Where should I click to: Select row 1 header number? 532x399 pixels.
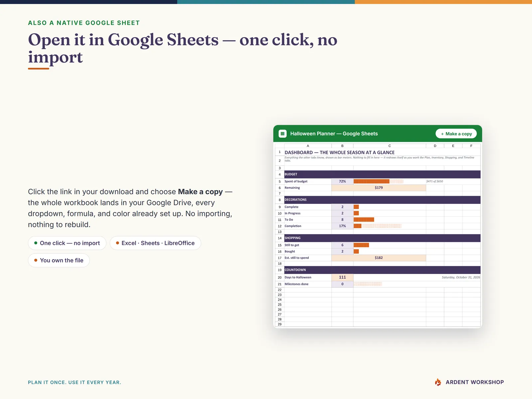pos(280,152)
